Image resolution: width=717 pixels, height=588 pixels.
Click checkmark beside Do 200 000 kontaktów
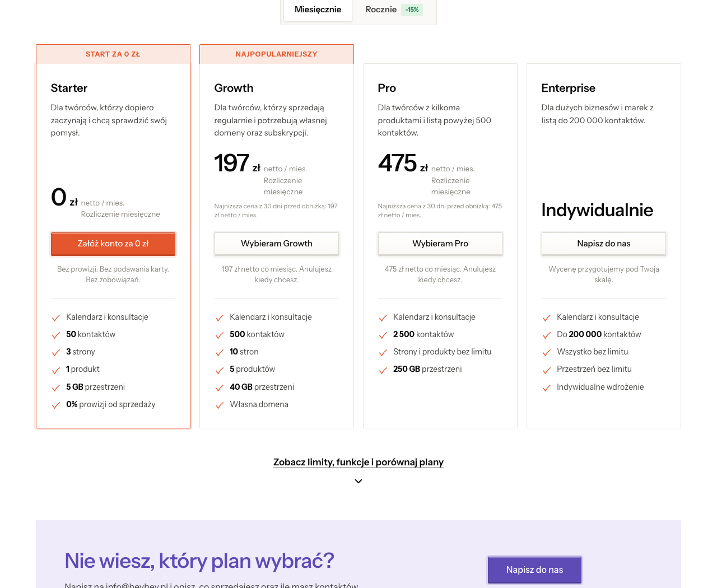[x=547, y=335]
